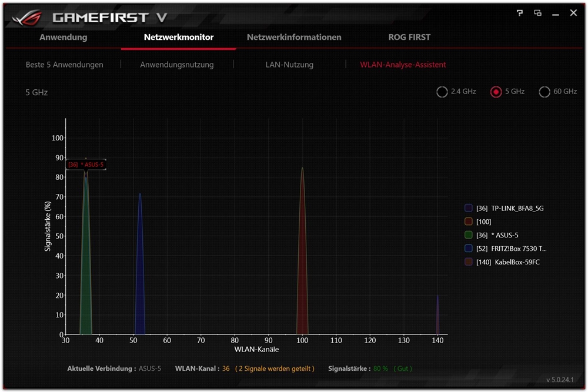
Task: Click the Signalstärke 80 % value
Action: point(380,368)
